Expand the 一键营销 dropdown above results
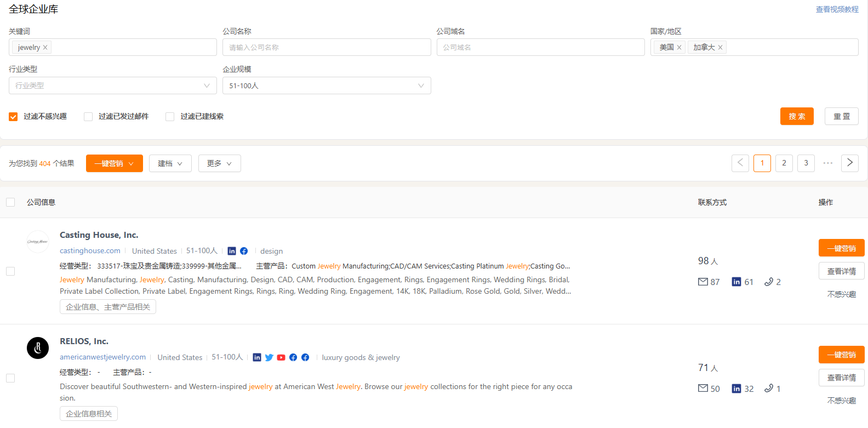This screenshot has width=868, height=428. pos(115,163)
